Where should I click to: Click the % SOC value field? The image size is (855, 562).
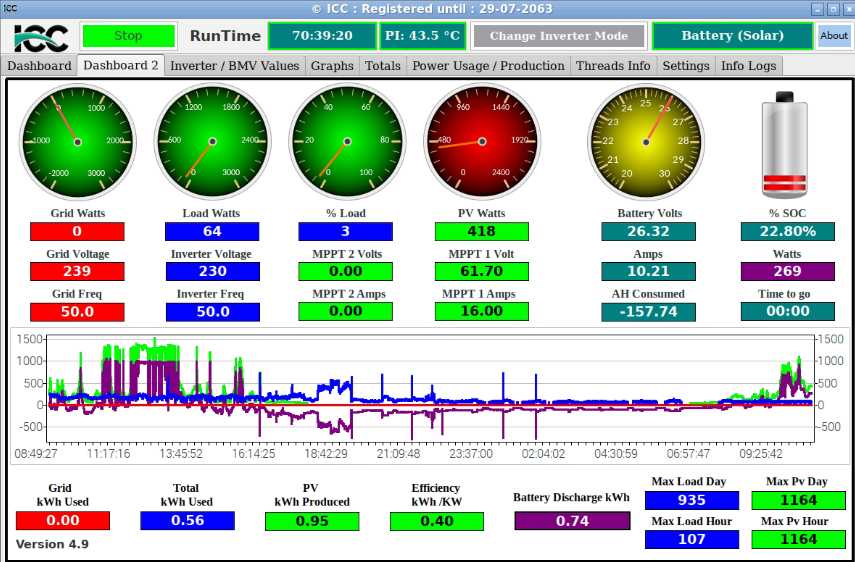(x=787, y=231)
